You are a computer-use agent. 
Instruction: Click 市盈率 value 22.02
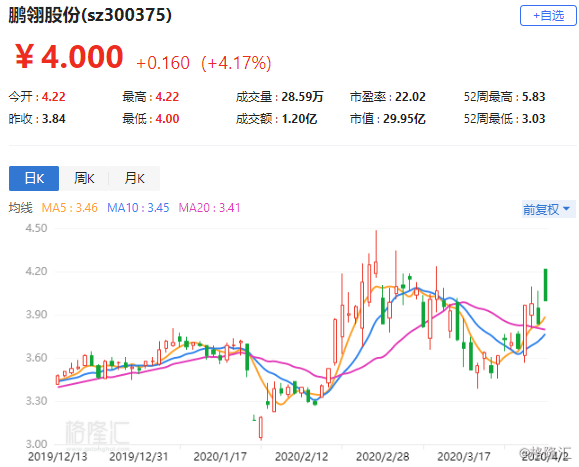click(410, 97)
